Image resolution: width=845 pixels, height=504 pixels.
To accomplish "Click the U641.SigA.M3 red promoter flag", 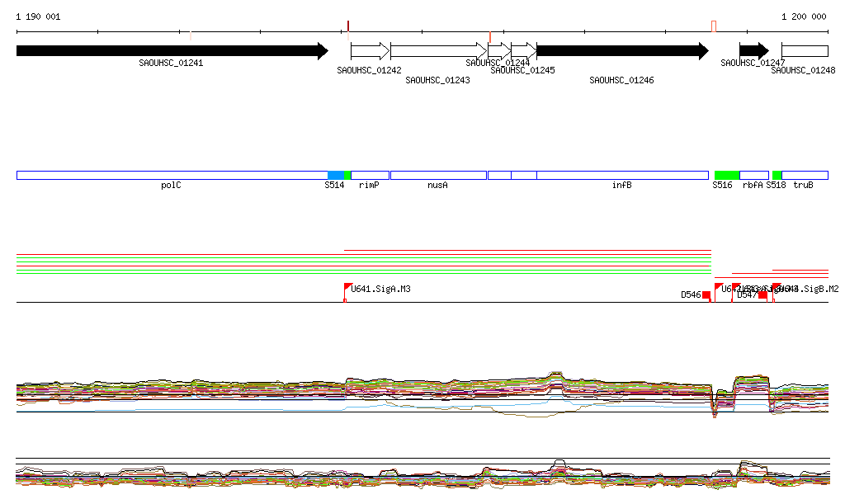I will coord(348,288).
